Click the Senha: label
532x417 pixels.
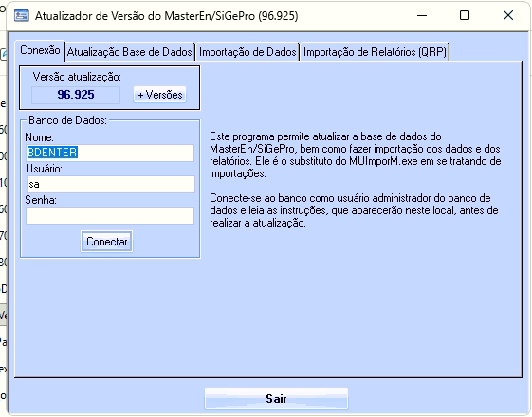(x=41, y=200)
